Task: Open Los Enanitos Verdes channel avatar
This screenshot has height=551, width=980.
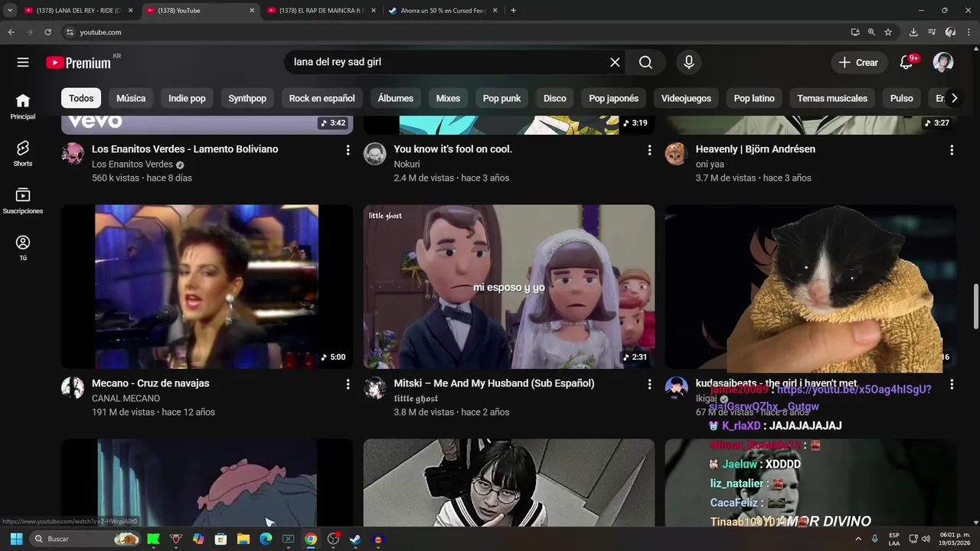Action: [x=73, y=154]
